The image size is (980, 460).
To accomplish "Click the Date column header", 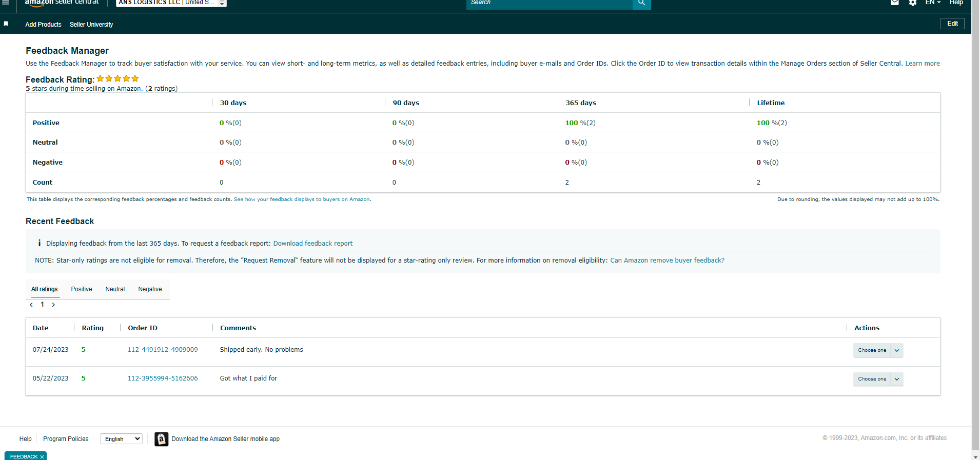I will coord(41,328).
